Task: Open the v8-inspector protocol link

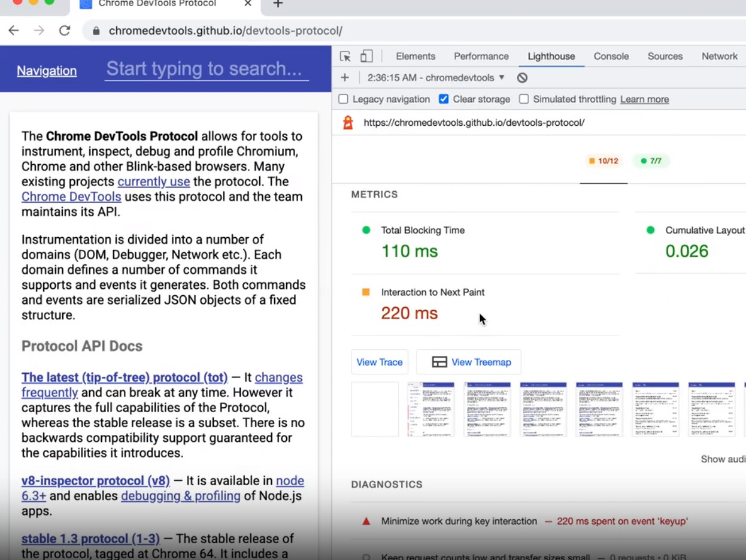Action: tap(96, 481)
